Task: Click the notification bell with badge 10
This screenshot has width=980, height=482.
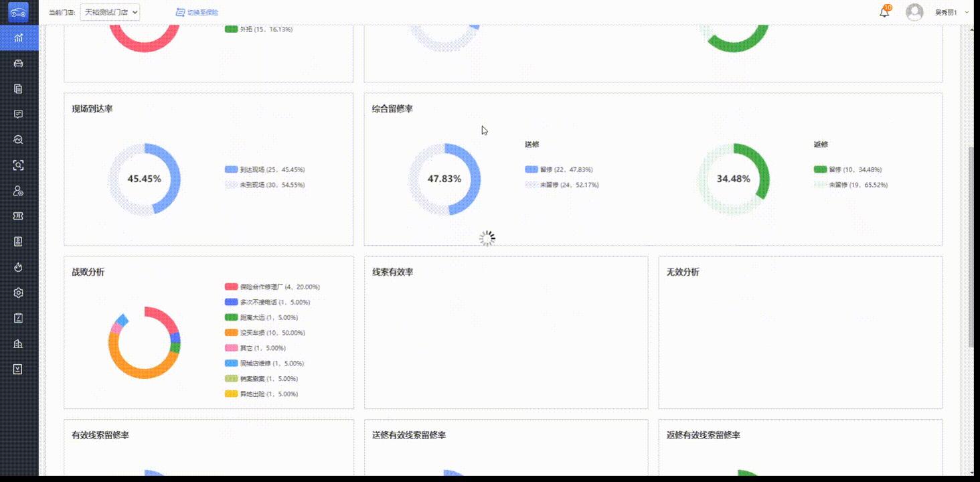Action: (x=883, y=11)
